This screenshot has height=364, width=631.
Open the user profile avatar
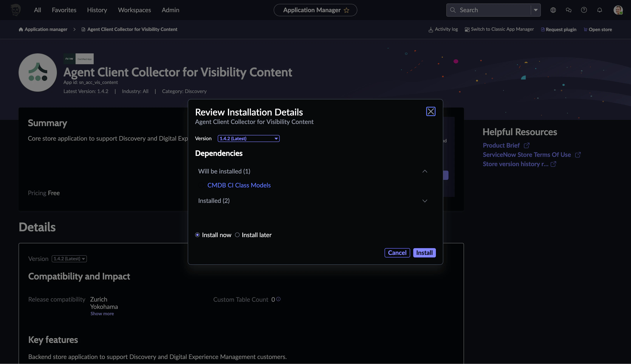(618, 10)
